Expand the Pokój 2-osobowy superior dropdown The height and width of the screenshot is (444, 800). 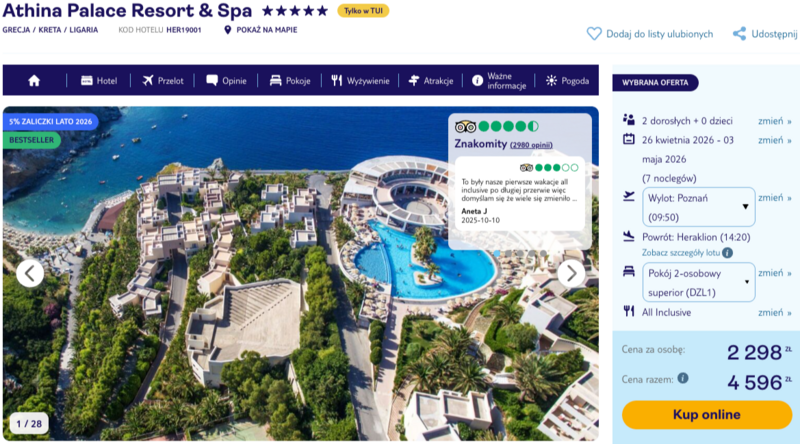pyautogui.click(x=698, y=282)
